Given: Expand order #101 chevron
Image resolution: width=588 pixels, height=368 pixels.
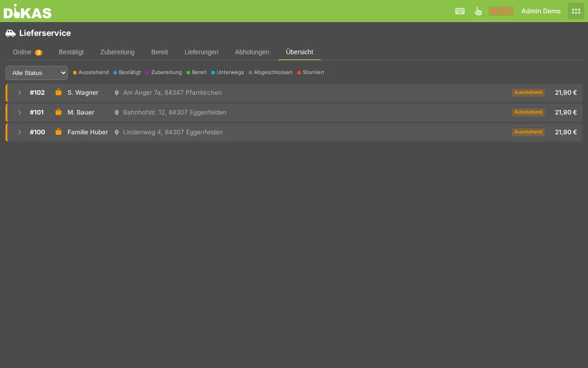Looking at the screenshot, I should pos(19,112).
